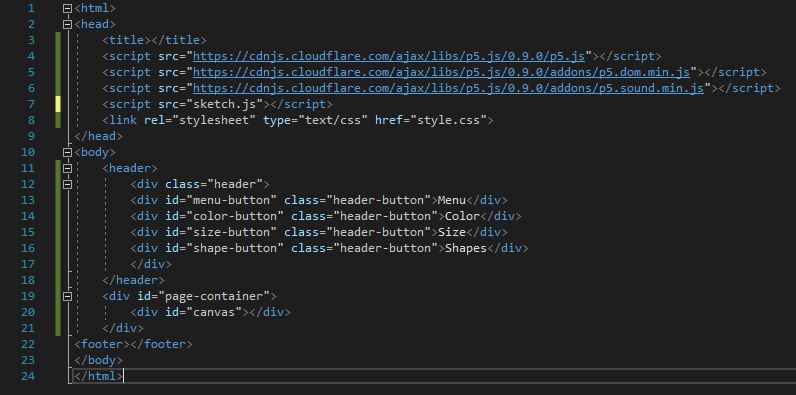Click line number 7 in the gutter

click(x=31, y=104)
